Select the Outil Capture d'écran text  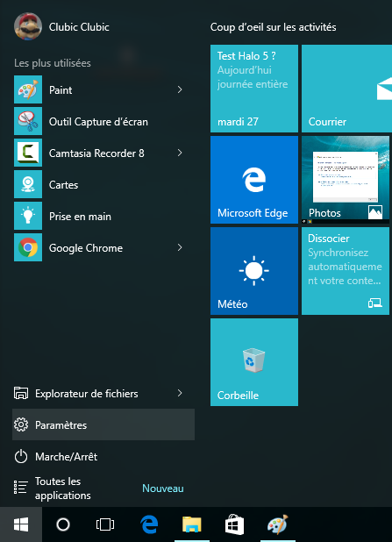click(98, 122)
